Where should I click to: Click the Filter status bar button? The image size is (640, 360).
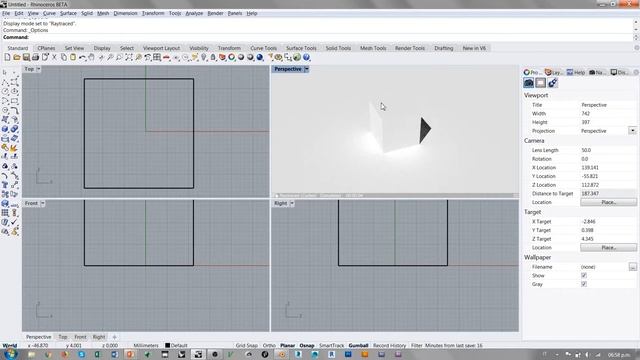click(x=416, y=345)
